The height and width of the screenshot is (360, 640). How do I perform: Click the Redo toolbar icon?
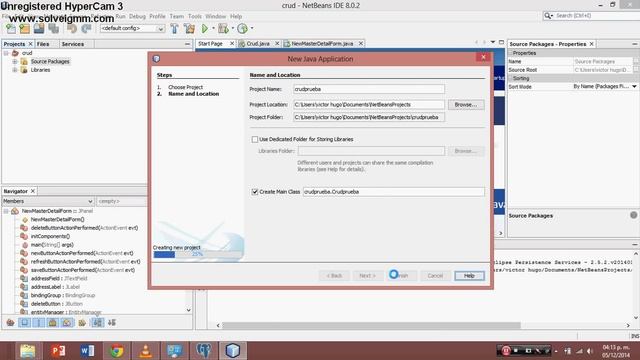click(86, 29)
